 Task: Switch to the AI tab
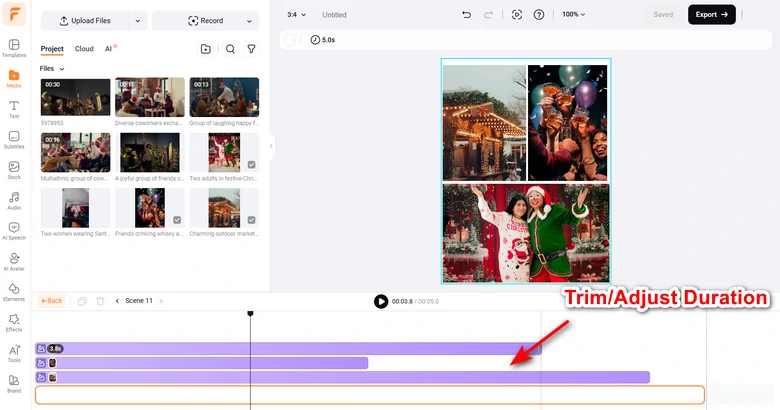(110, 48)
